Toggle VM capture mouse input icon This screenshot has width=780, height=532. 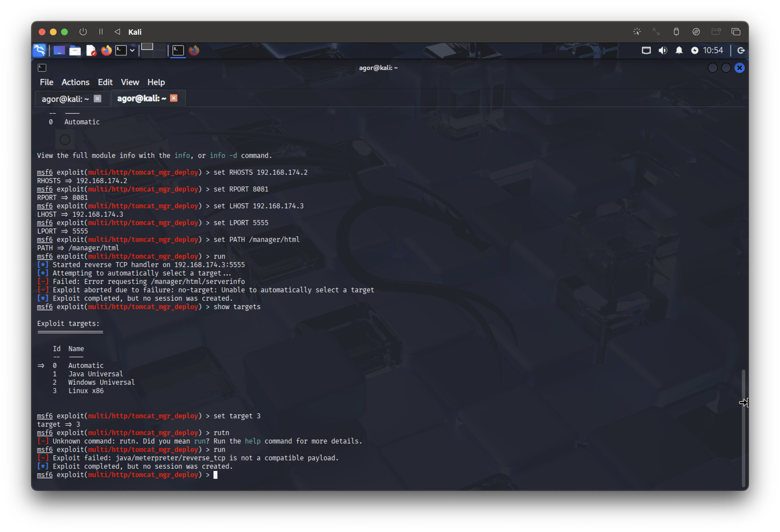point(637,32)
